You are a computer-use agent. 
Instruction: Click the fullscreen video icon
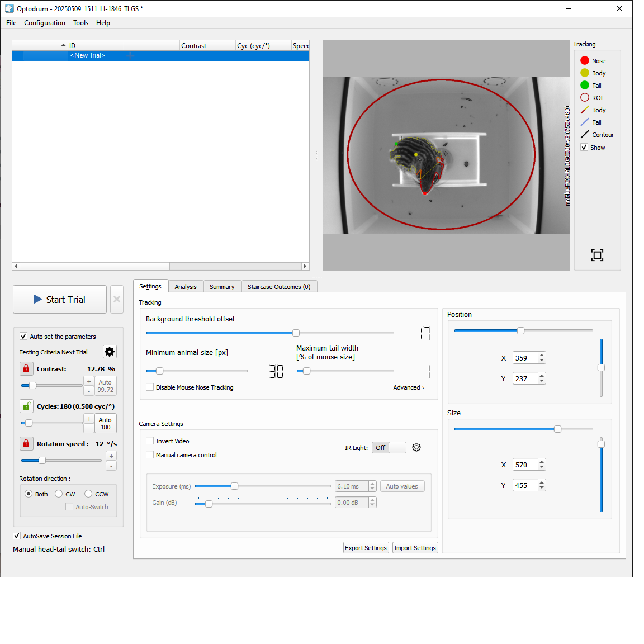coord(597,255)
